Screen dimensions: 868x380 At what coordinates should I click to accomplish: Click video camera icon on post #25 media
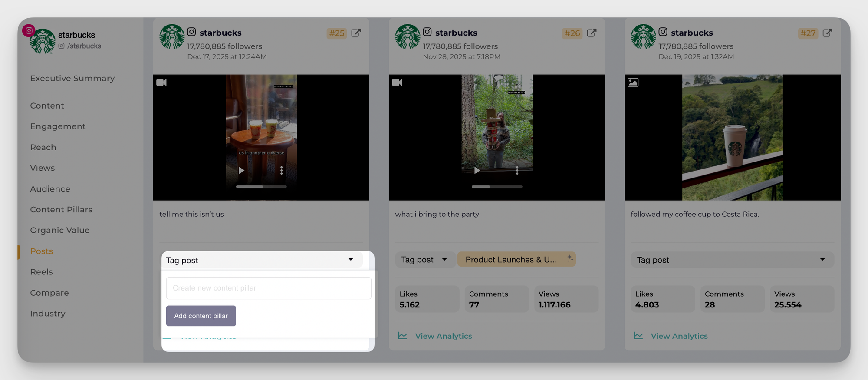(161, 83)
